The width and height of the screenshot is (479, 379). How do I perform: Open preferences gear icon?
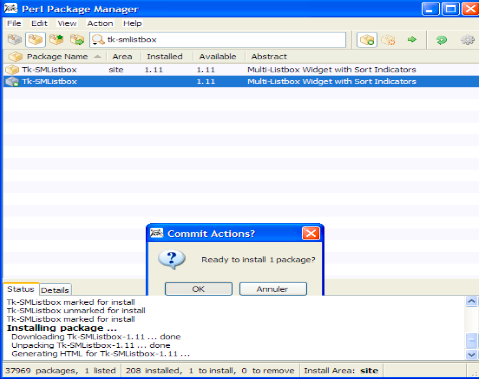[x=467, y=40]
